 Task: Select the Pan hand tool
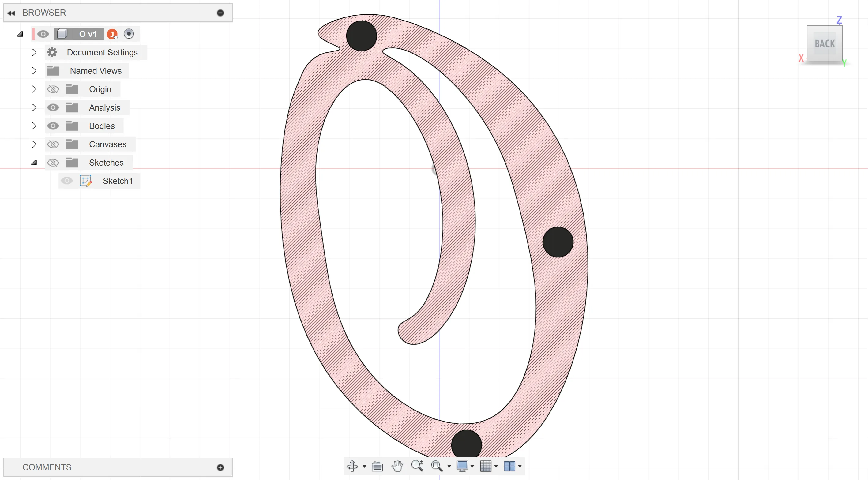[397, 466]
